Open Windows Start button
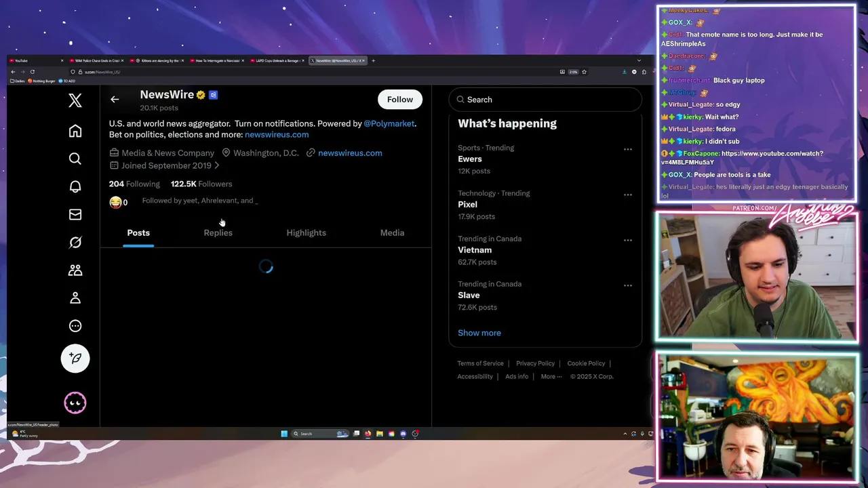 (x=284, y=434)
